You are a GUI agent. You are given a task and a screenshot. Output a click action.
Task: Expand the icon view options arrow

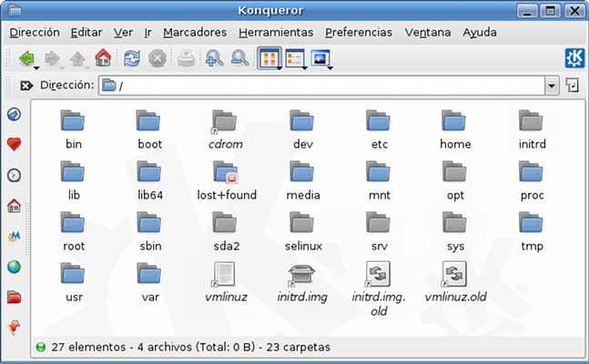click(279, 68)
